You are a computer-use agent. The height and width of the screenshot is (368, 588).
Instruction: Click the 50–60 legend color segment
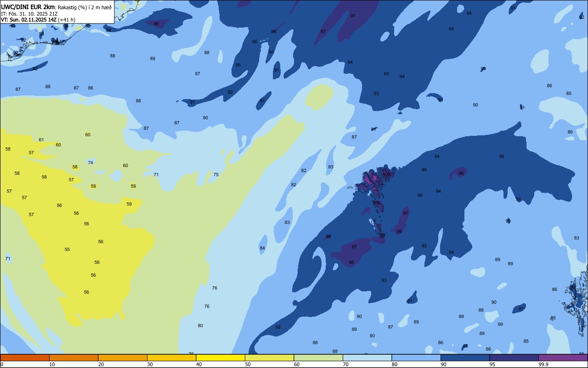click(x=269, y=357)
